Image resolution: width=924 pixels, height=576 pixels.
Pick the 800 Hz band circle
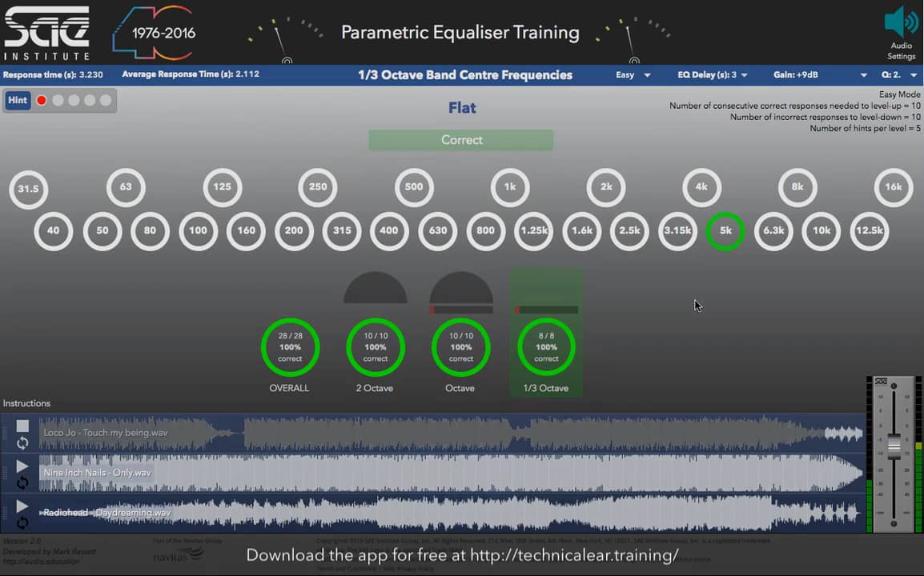click(x=485, y=231)
